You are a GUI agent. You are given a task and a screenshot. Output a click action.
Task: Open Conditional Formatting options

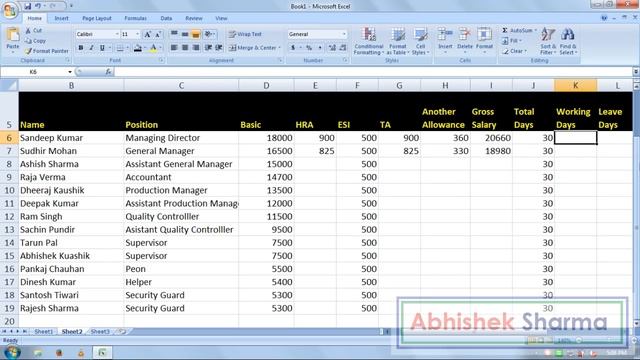pos(368,41)
